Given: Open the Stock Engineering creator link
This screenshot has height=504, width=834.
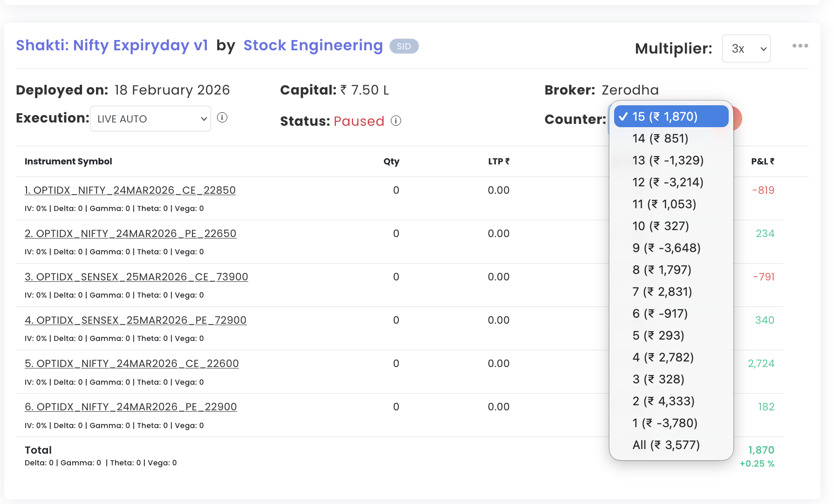Looking at the screenshot, I should pos(313,45).
